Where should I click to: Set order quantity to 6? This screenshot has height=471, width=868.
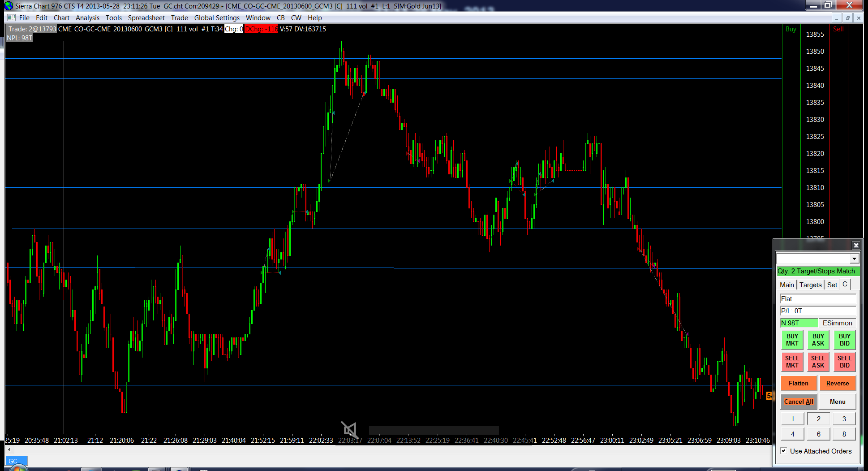(818, 434)
